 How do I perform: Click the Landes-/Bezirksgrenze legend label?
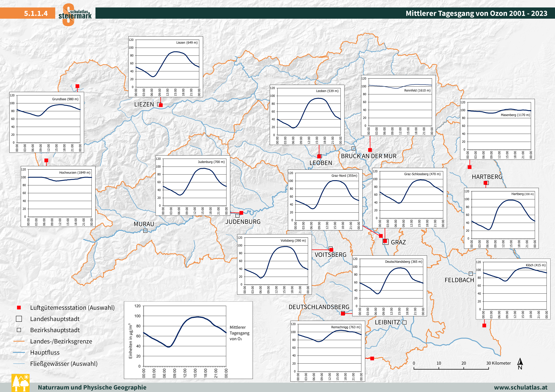tap(61, 342)
